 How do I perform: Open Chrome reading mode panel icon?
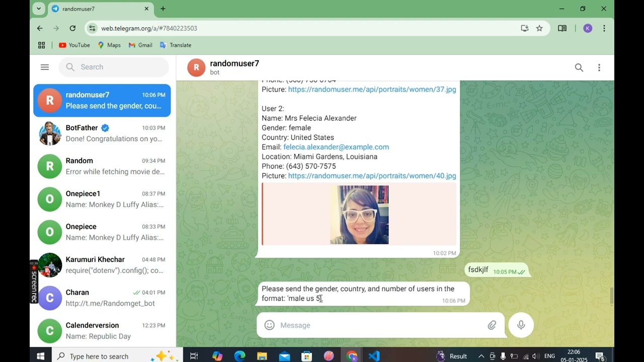(x=562, y=28)
